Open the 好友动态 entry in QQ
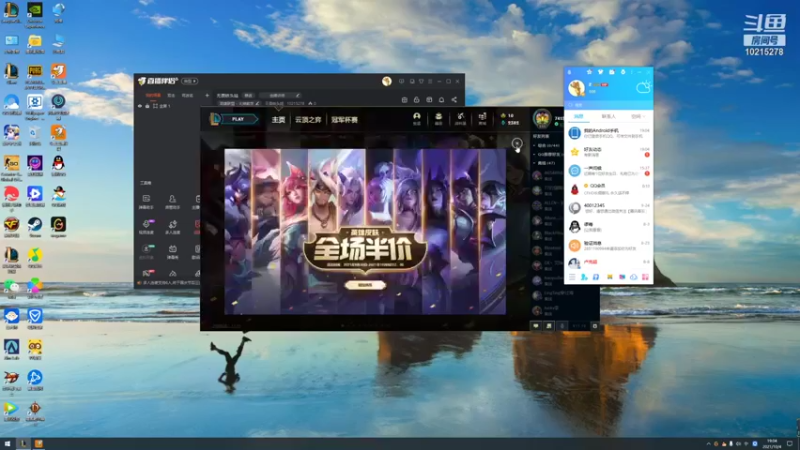 (608, 152)
